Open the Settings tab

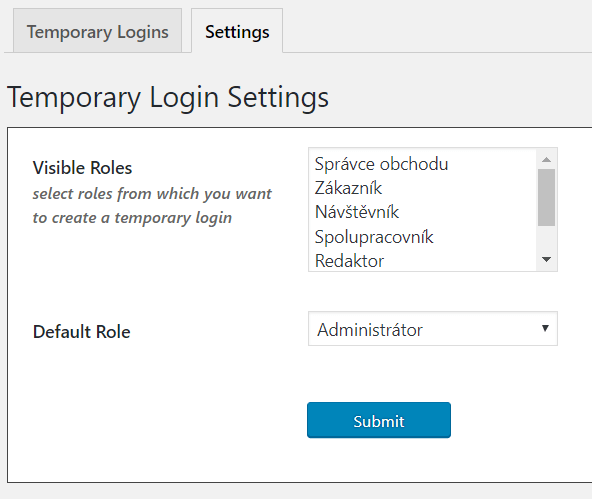[237, 31]
